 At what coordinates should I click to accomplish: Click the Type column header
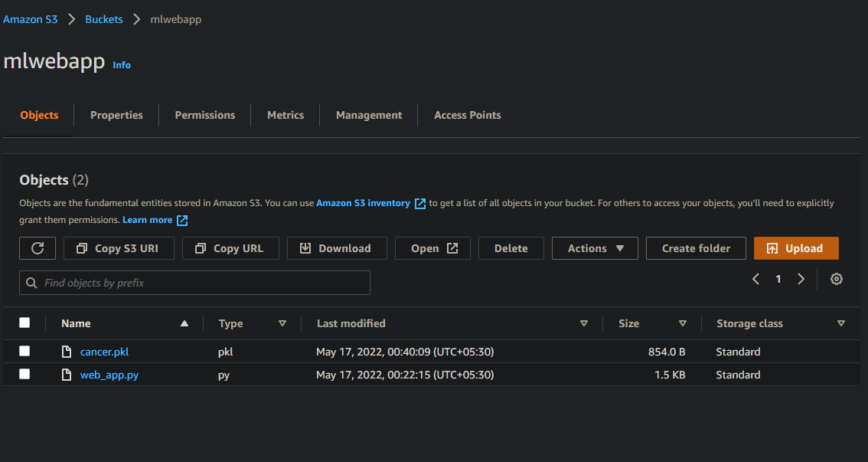(231, 323)
